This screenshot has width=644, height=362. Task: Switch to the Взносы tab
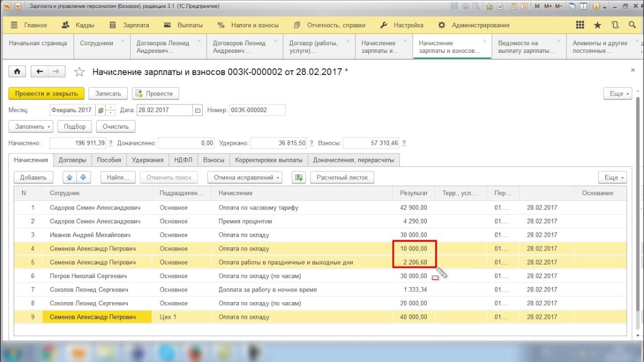(213, 160)
